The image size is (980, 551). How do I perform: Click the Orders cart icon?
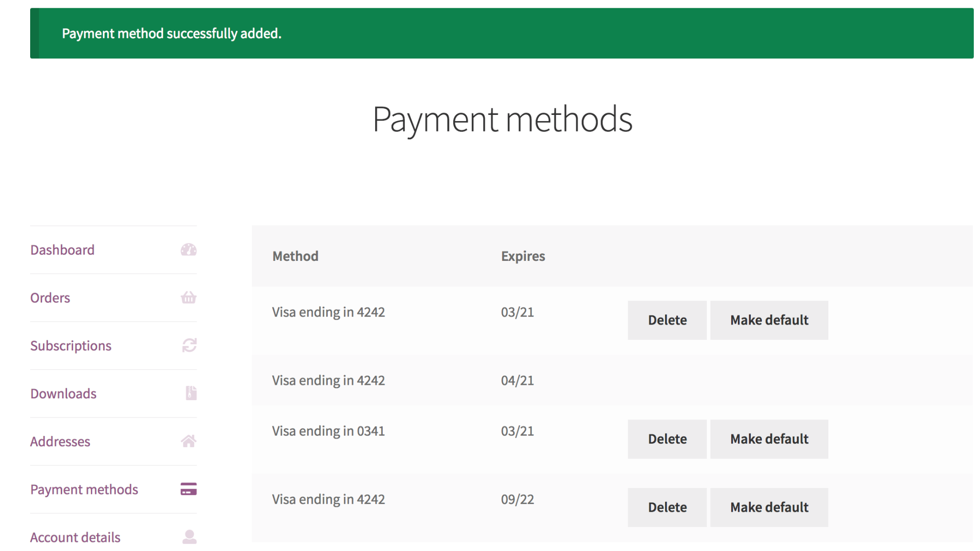pos(189,297)
